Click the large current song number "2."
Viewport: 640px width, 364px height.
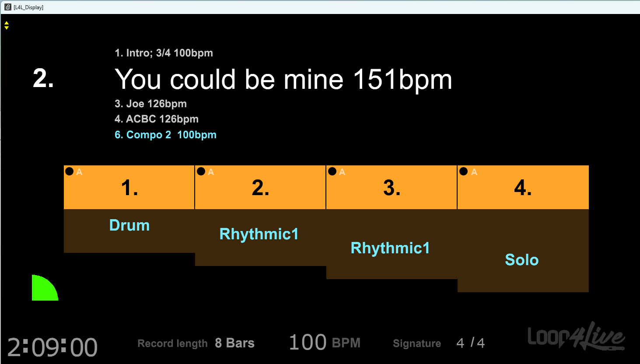coord(44,78)
